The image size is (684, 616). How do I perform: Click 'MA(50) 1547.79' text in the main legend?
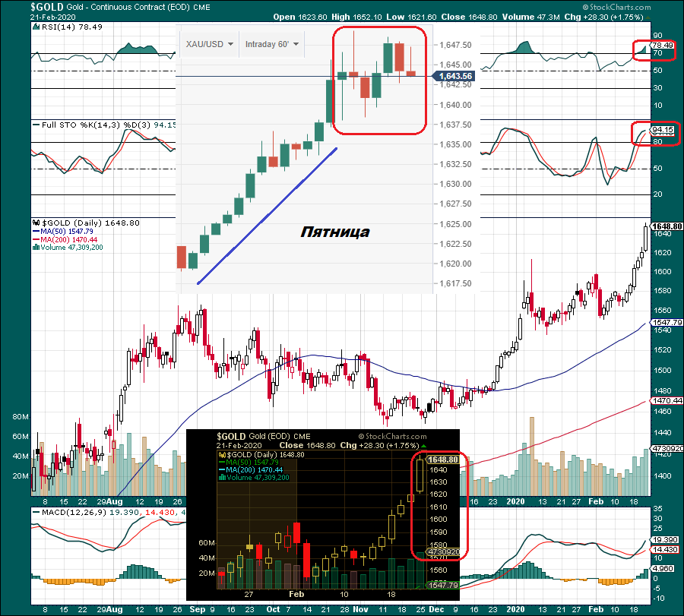tap(67, 232)
